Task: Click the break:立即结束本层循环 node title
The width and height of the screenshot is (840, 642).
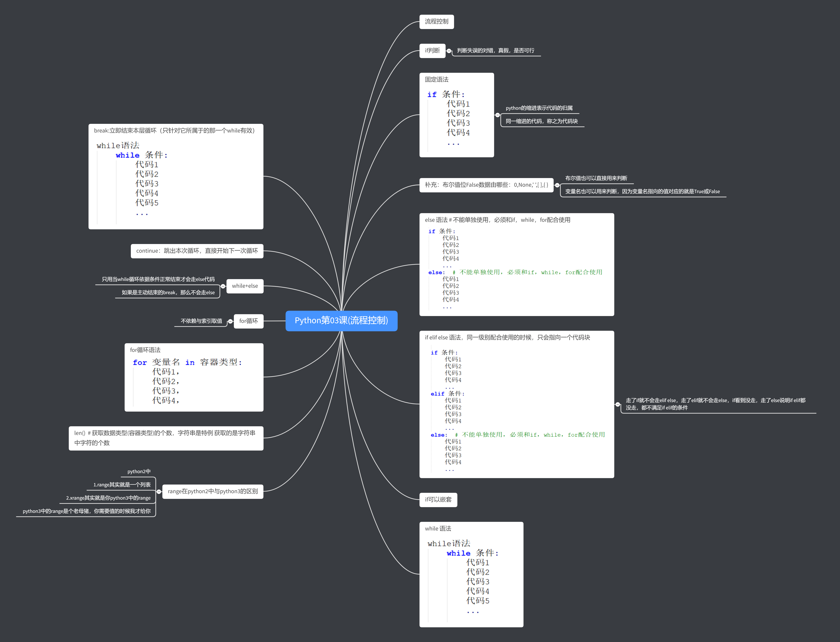Action: tap(174, 131)
